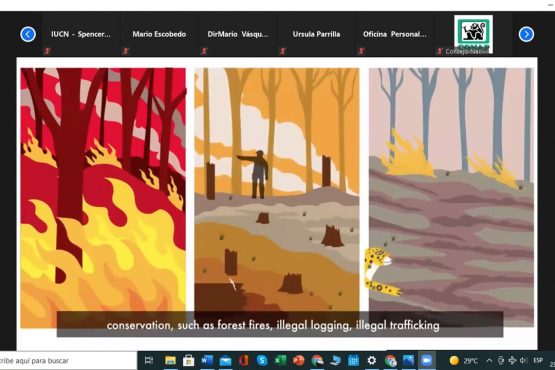This screenshot has height=370, width=555.
Task: Select CONAP logo participant tile
Action: tap(473, 34)
